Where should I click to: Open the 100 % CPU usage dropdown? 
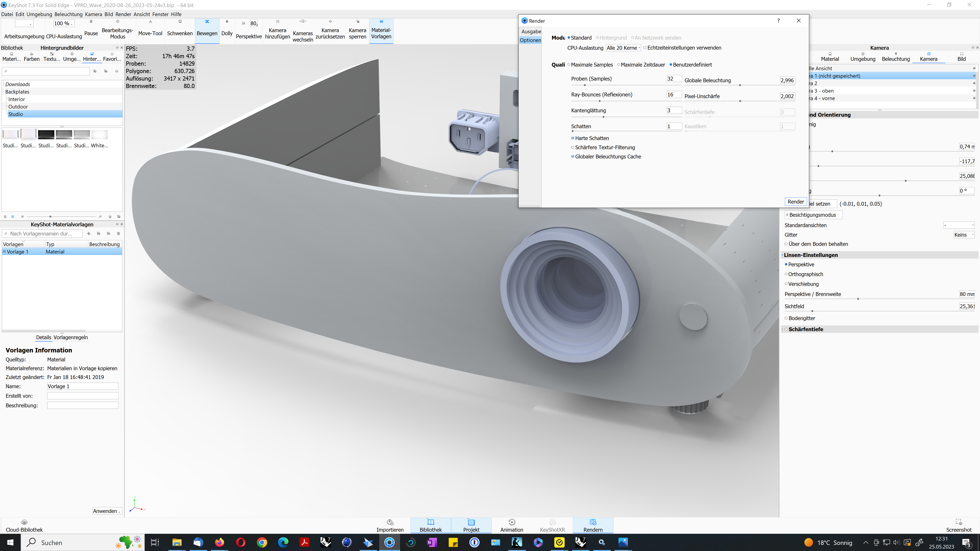coord(64,24)
